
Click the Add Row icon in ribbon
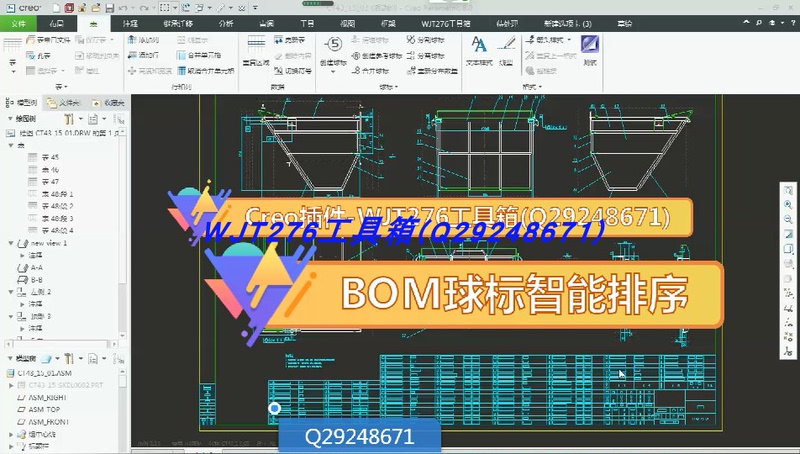click(132, 55)
